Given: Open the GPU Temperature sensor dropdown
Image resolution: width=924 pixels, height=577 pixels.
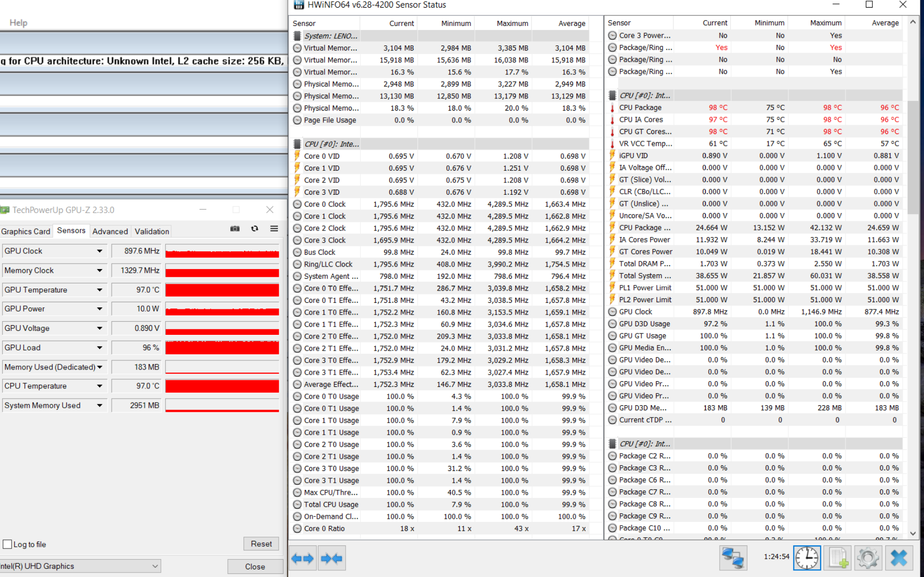Looking at the screenshot, I should tap(99, 290).
